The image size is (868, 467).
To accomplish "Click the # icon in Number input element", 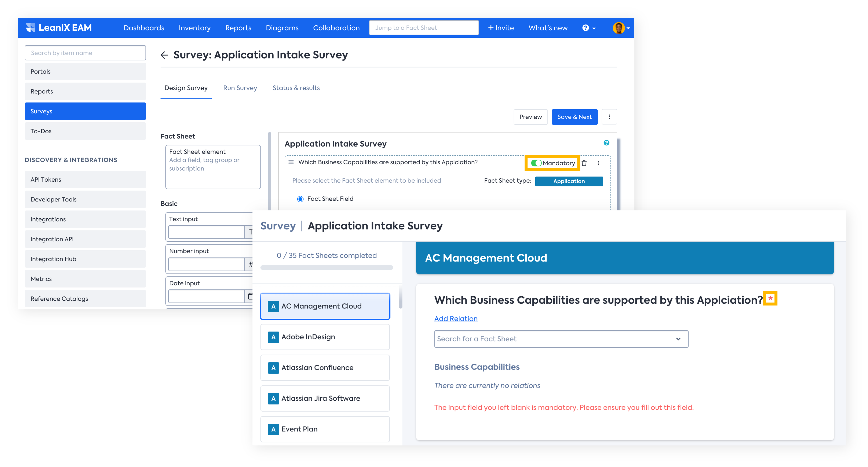I will coord(250,264).
